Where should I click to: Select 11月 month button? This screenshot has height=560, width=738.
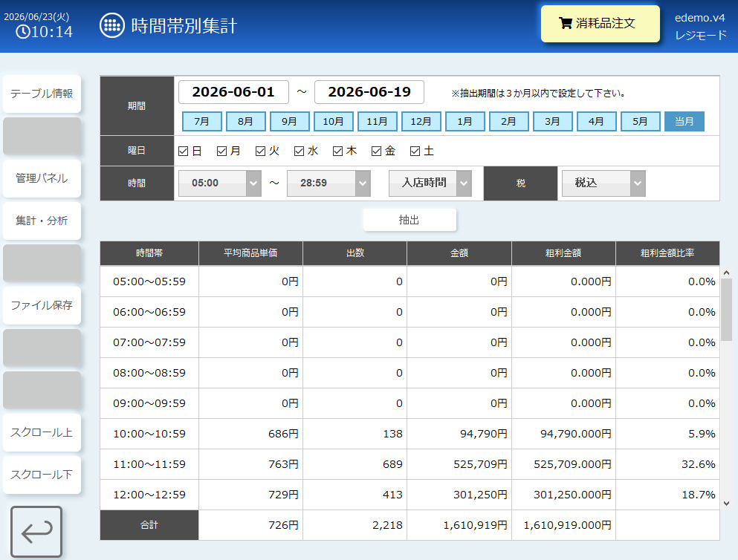[378, 121]
